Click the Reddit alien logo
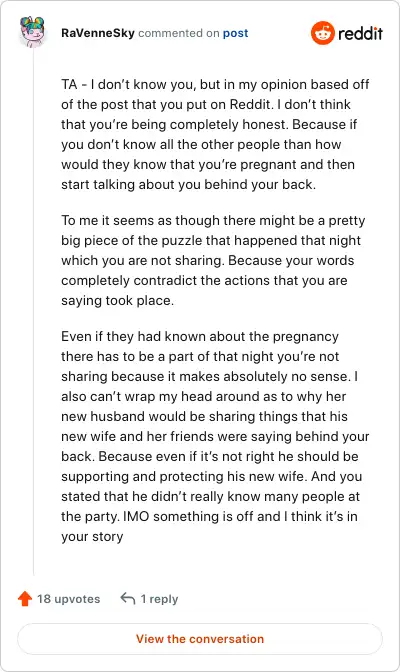This screenshot has width=400, height=672. tap(322, 33)
